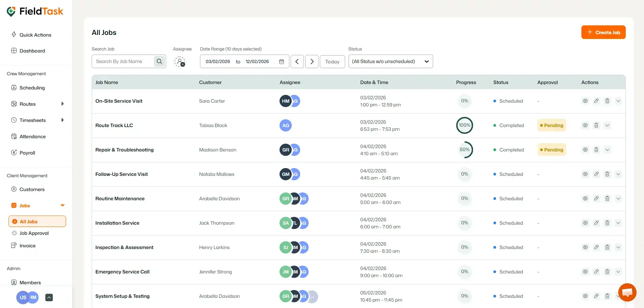View the Inspection & Assessment job

pyautogui.click(x=585, y=247)
